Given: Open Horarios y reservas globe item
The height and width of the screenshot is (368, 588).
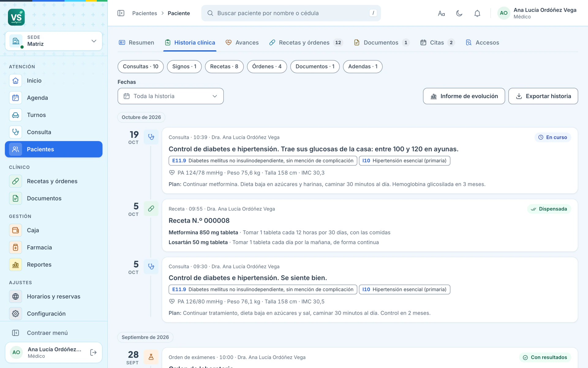Looking at the screenshot, I should click(54, 297).
